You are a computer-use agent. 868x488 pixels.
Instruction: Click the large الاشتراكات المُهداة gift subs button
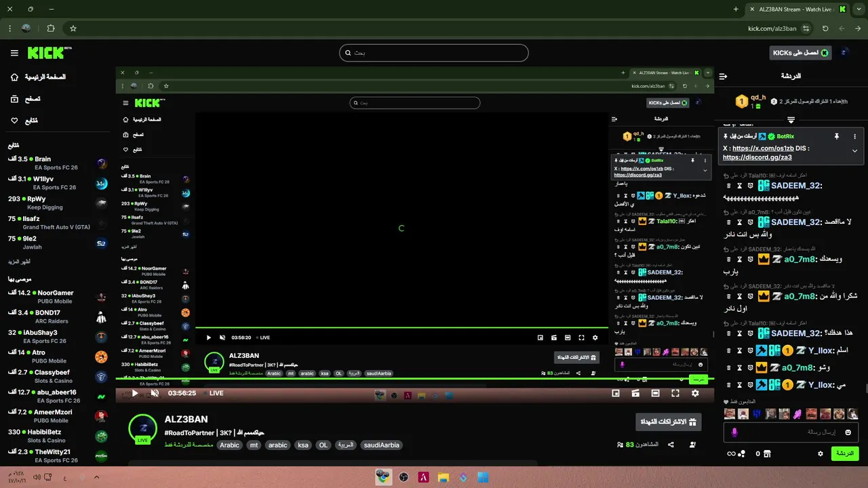[669, 422]
